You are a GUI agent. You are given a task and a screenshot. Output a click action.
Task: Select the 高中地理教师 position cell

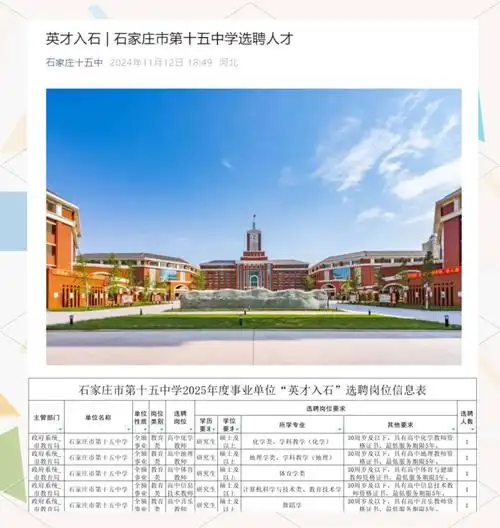point(180,457)
